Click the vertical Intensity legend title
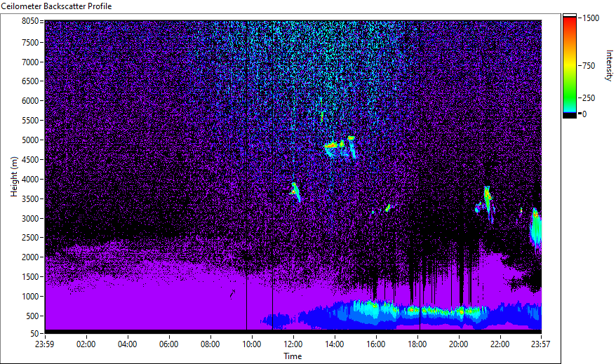This screenshot has height=364, width=616. click(x=609, y=65)
